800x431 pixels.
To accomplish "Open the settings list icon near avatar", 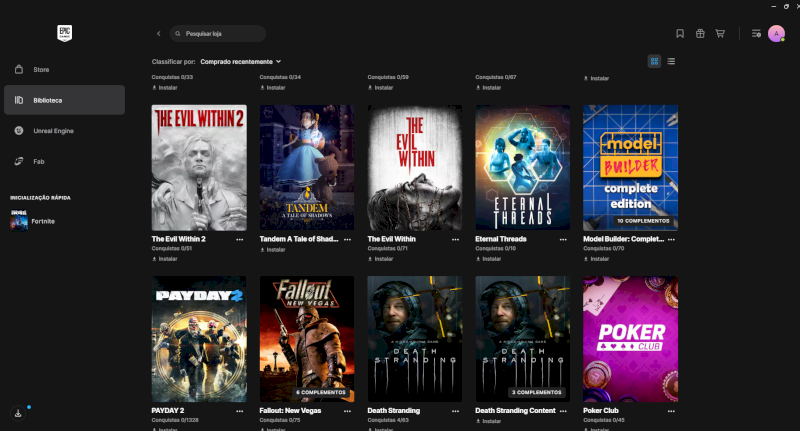I will [756, 34].
